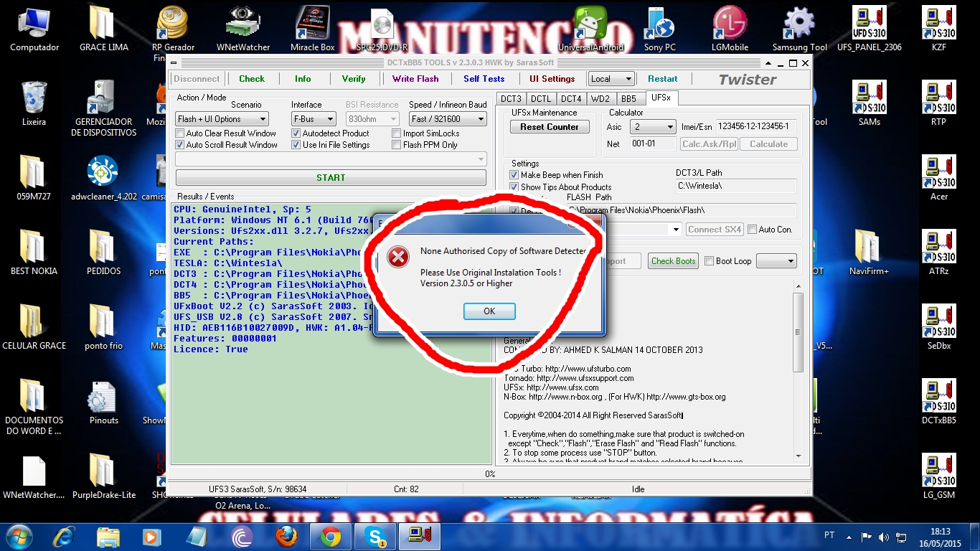Switch to the DCT4 tab

coord(571,99)
